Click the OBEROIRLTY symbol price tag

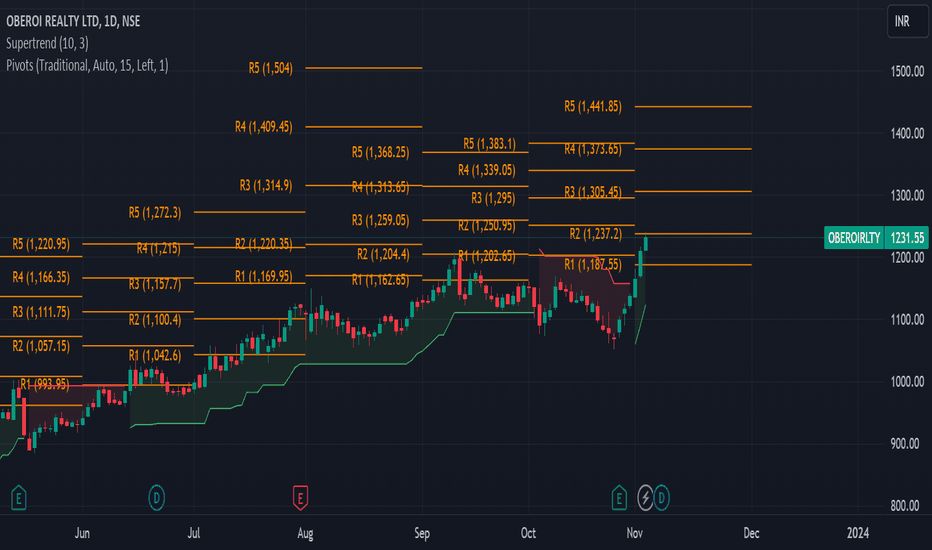(854, 238)
